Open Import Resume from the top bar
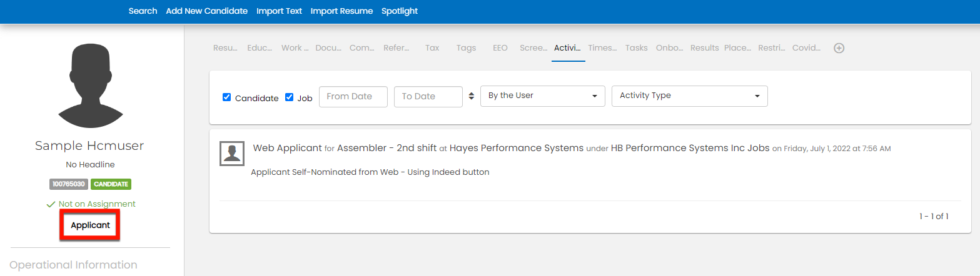 coord(341,11)
